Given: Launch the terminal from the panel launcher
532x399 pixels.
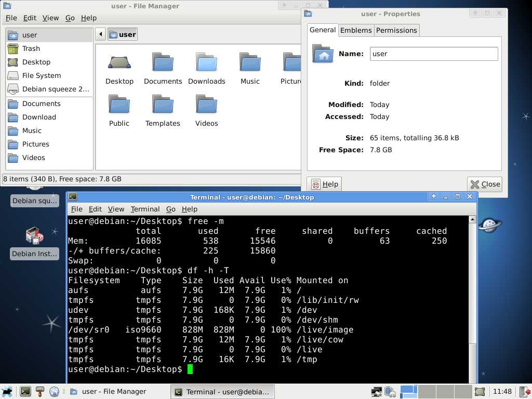Looking at the screenshot, I should point(25,392).
